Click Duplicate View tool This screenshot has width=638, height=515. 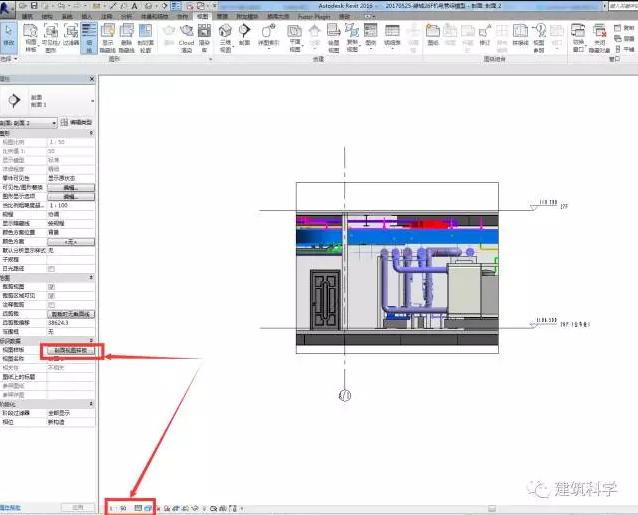(352, 37)
